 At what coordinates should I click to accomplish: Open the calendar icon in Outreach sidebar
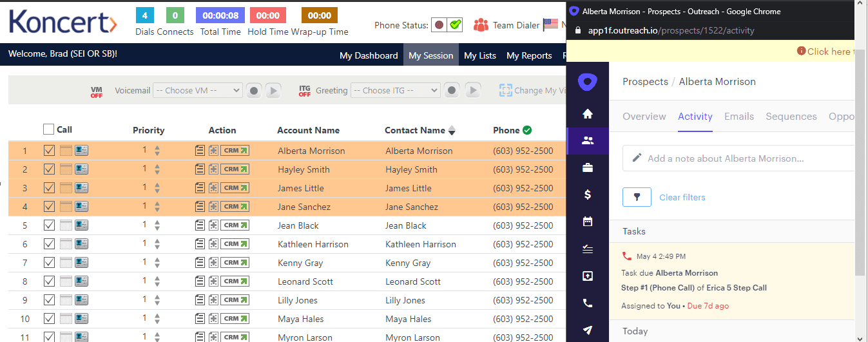tap(587, 222)
